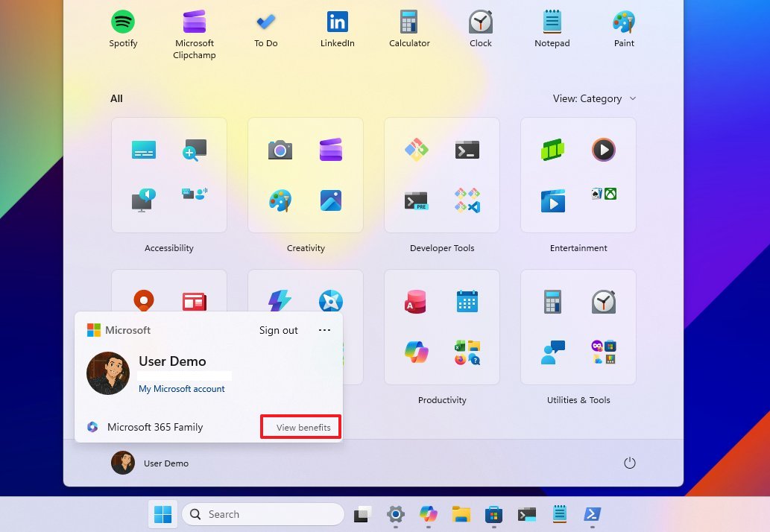Click the View benefits button
This screenshot has height=532, width=770.
tap(300, 427)
